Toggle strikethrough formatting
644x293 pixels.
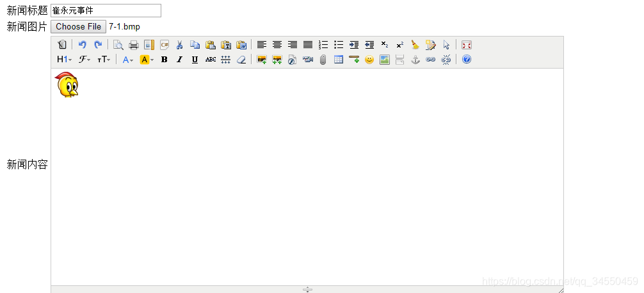(210, 60)
